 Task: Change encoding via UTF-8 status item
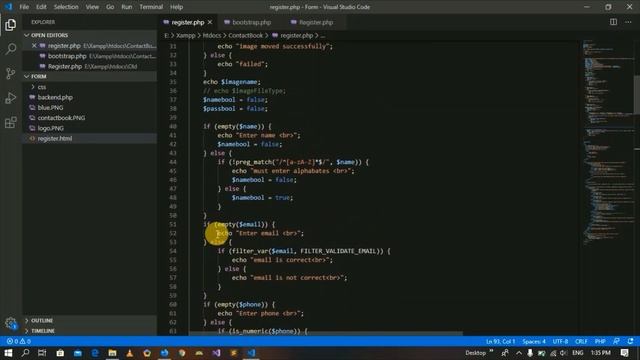pyautogui.click(x=560, y=341)
